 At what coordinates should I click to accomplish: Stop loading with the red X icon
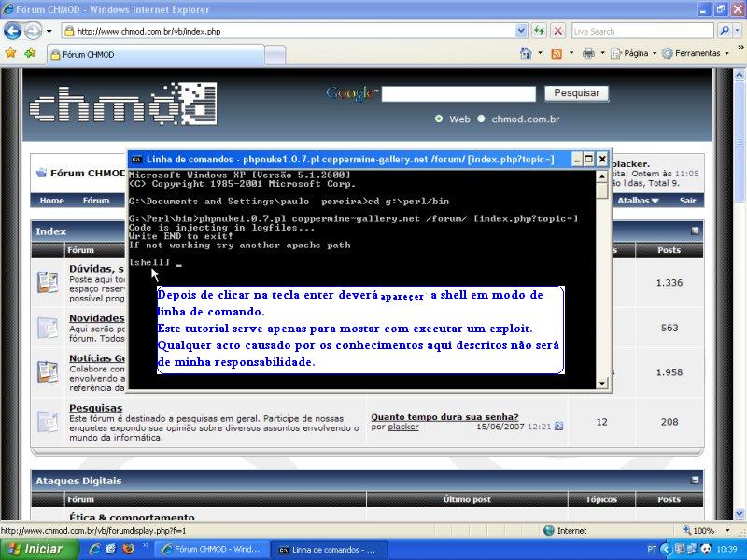click(557, 32)
